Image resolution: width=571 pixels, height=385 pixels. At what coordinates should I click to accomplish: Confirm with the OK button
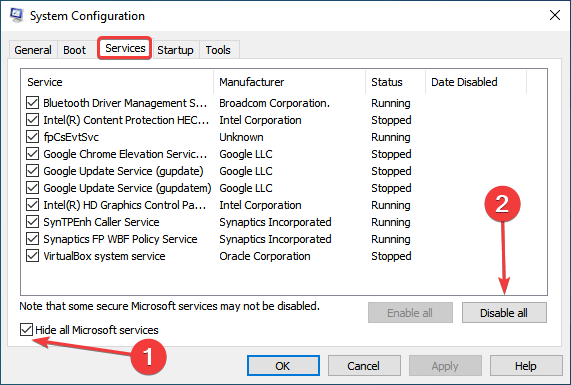coord(283,366)
